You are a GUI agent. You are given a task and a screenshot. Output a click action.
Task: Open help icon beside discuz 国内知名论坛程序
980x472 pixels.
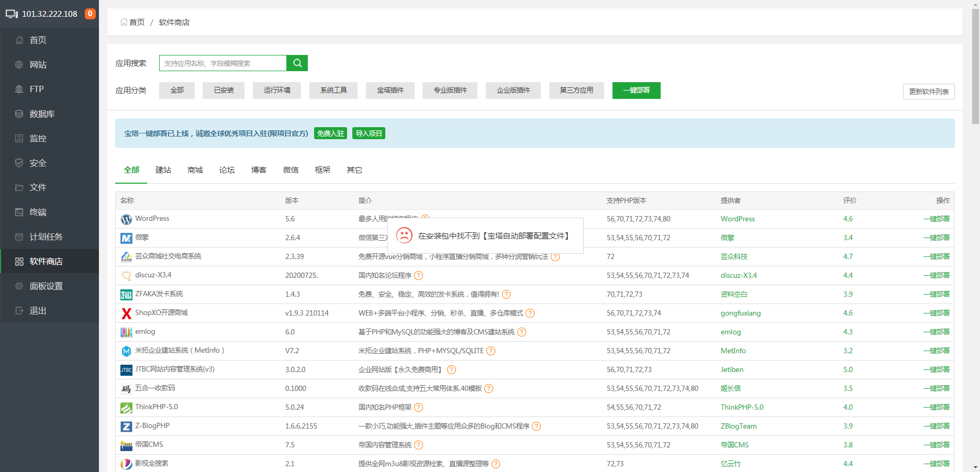click(418, 275)
